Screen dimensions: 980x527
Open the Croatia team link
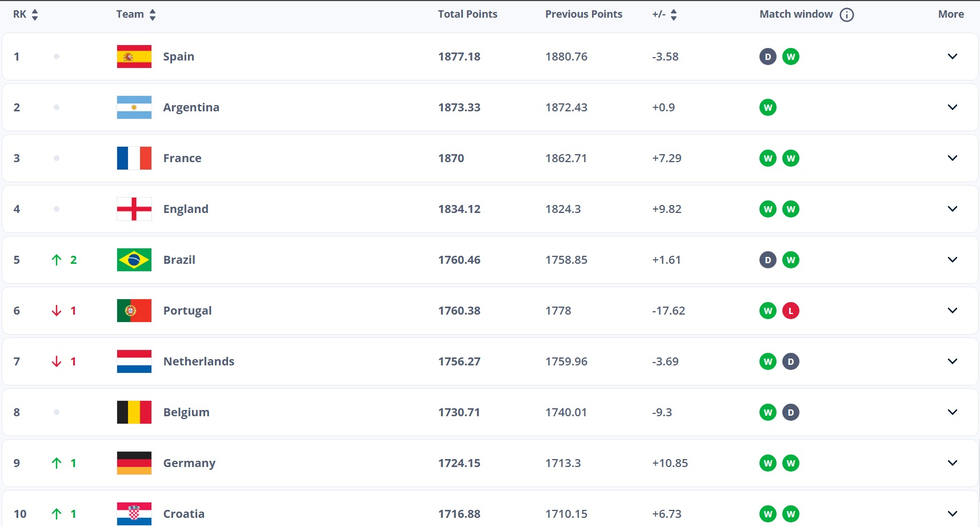click(x=184, y=514)
